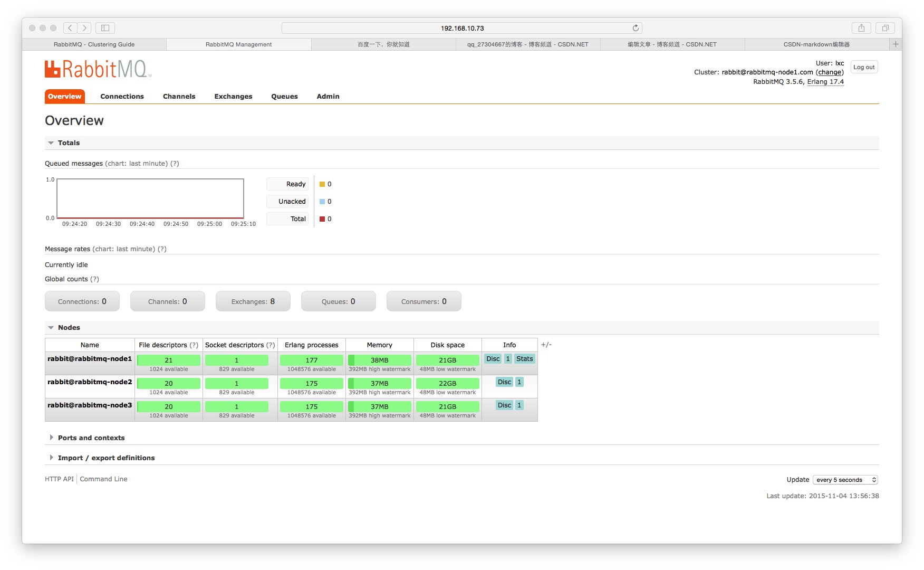
Task: Switch to RabbitMQ - Clustering Guide browser tab
Action: pos(94,44)
